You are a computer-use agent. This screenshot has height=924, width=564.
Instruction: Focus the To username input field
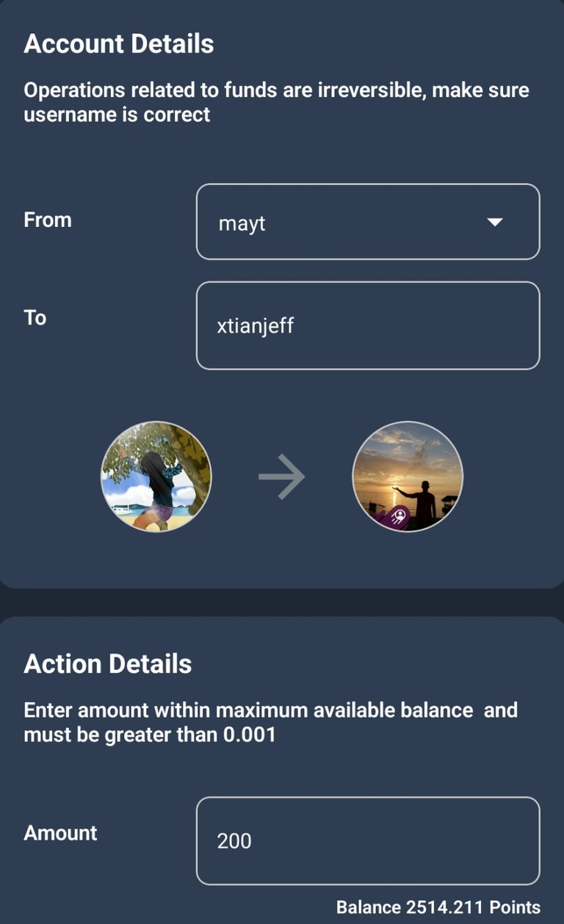(x=368, y=325)
